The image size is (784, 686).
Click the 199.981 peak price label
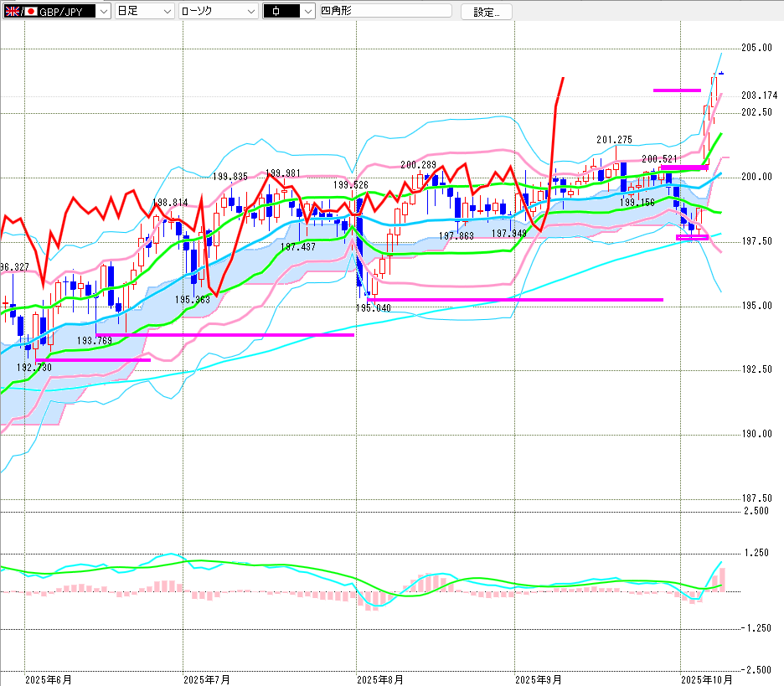[283, 173]
